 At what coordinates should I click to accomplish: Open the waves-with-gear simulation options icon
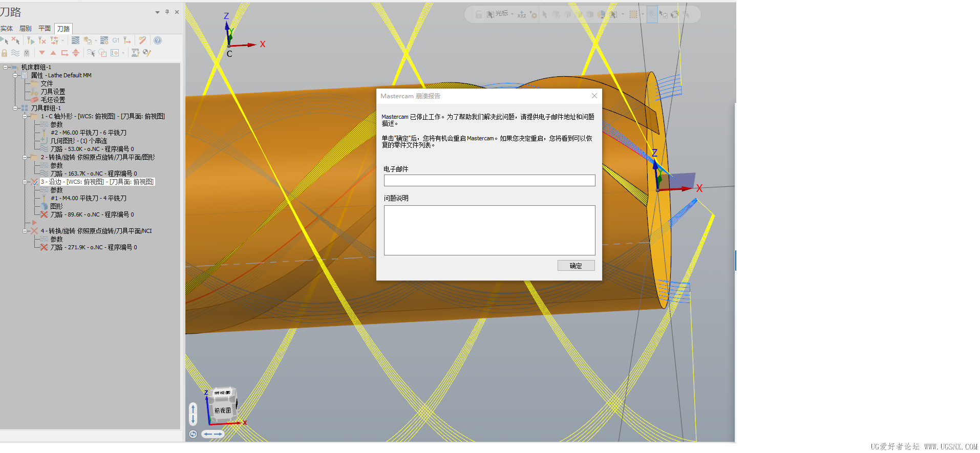click(x=104, y=40)
